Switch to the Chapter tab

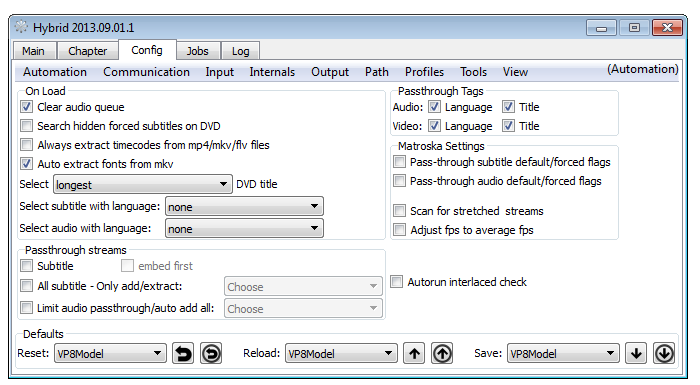88,51
